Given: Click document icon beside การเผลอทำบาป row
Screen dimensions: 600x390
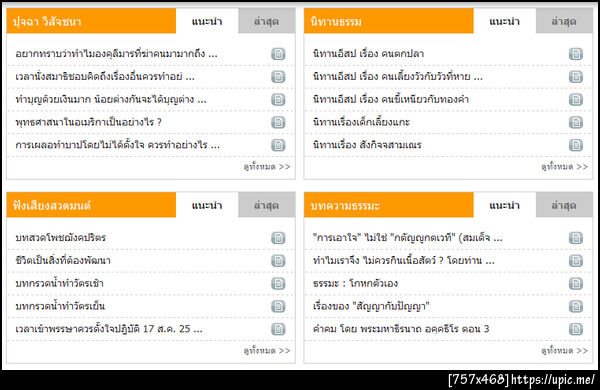Looking at the screenshot, I should (278, 145).
